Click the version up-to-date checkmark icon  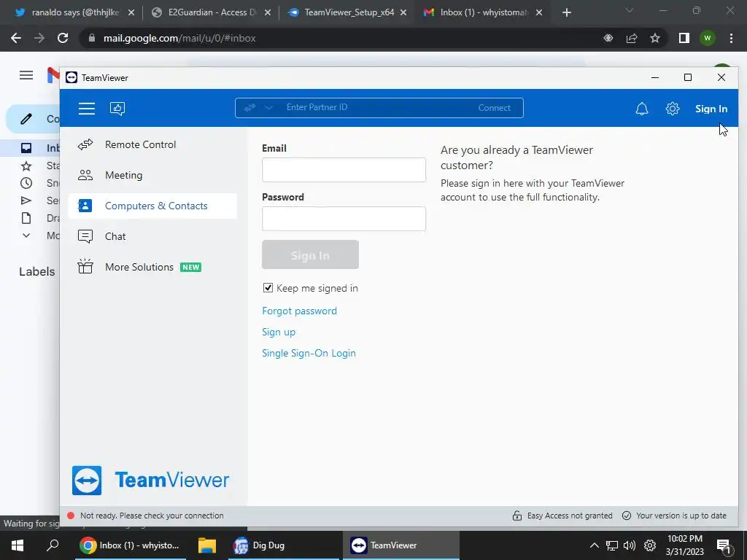pyautogui.click(x=627, y=516)
